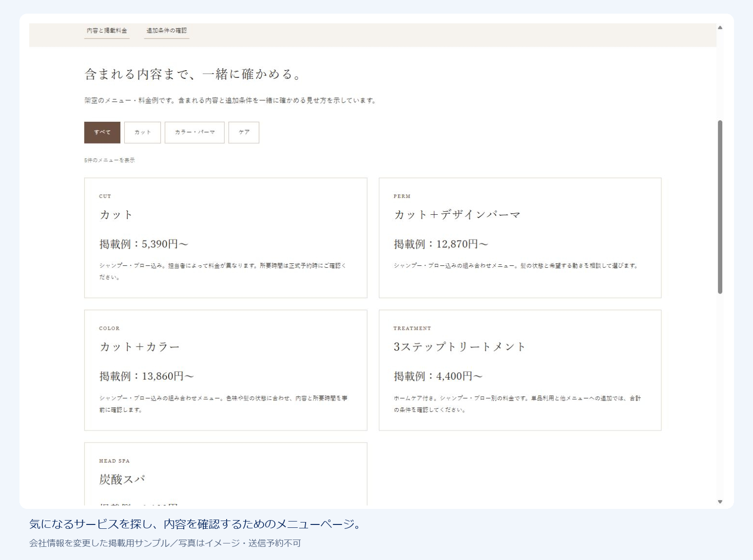Click the scrollbar down arrow
The image size is (753, 560).
(720, 502)
